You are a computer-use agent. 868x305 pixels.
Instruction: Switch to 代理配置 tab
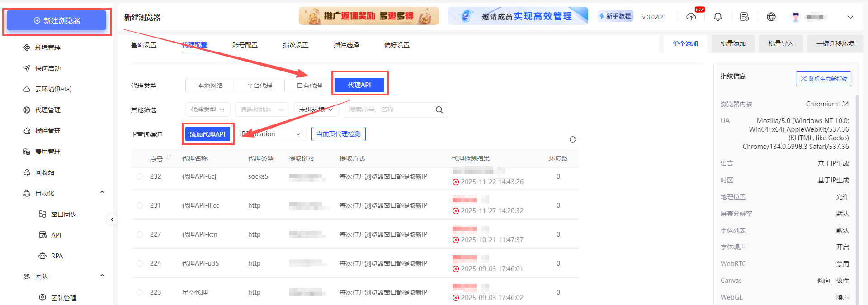(x=194, y=45)
